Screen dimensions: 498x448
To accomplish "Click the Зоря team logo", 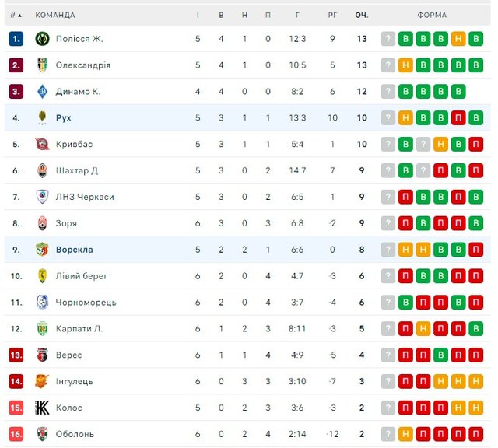I will click(42, 223).
